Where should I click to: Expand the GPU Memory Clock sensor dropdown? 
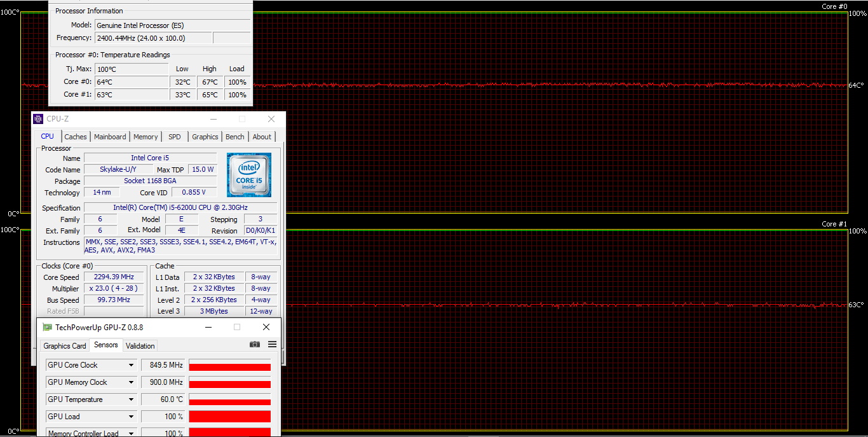(x=132, y=382)
